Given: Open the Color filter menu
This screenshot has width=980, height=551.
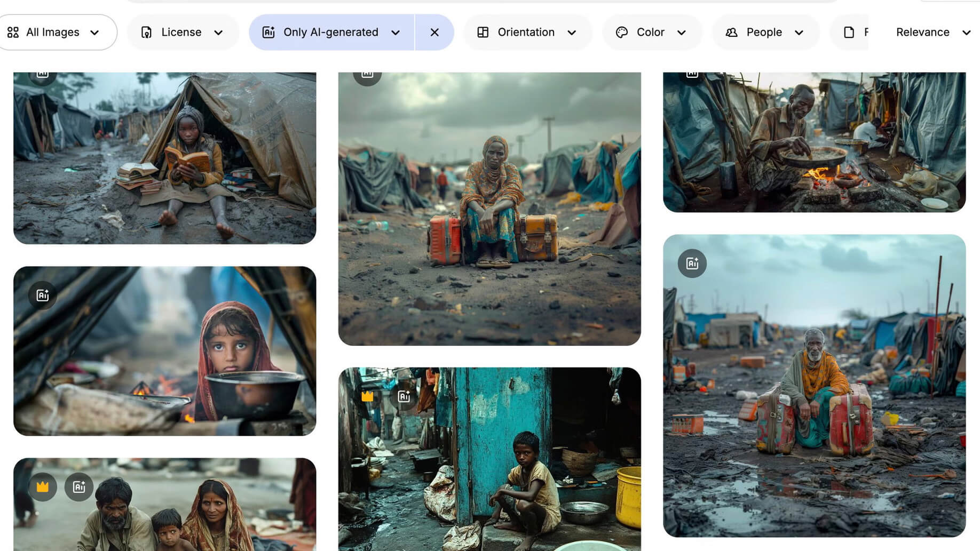Looking at the screenshot, I should pyautogui.click(x=651, y=33).
